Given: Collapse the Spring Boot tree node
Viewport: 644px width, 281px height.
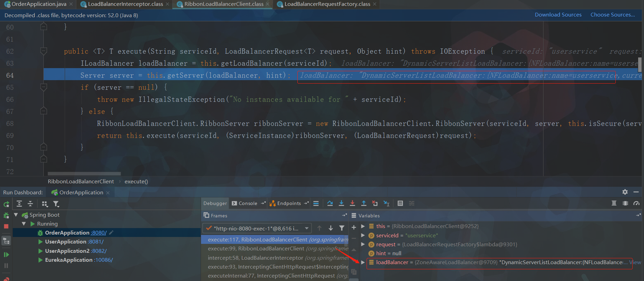Looking at the screenshot, I should (x=16, y=215).
